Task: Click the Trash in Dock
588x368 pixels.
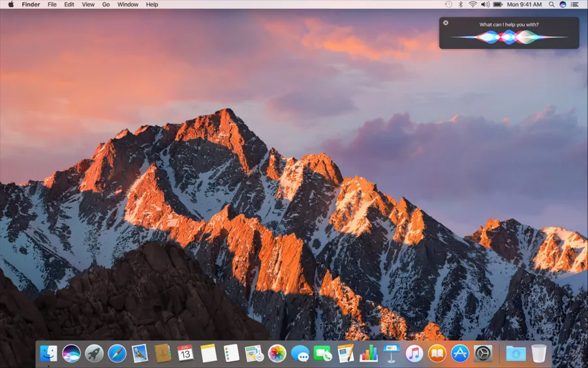Action: [x=538, y=354]
